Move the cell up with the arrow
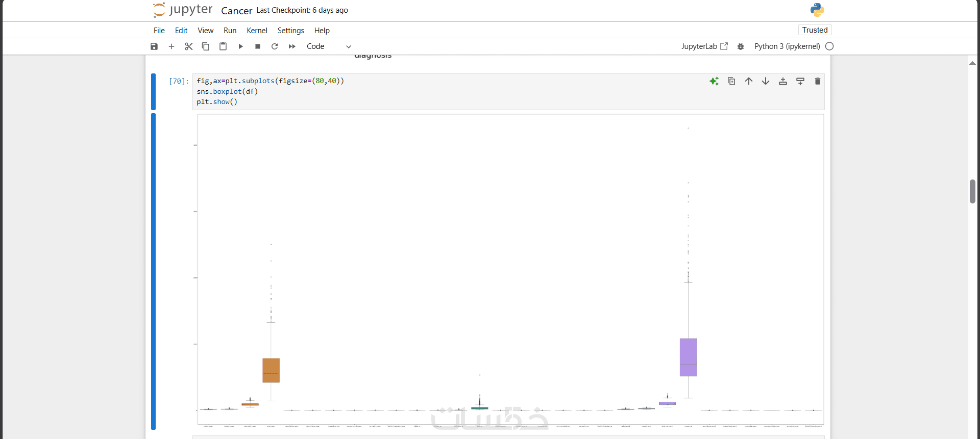The width and height of the screenshot is (980, 439). pos(749,81)
